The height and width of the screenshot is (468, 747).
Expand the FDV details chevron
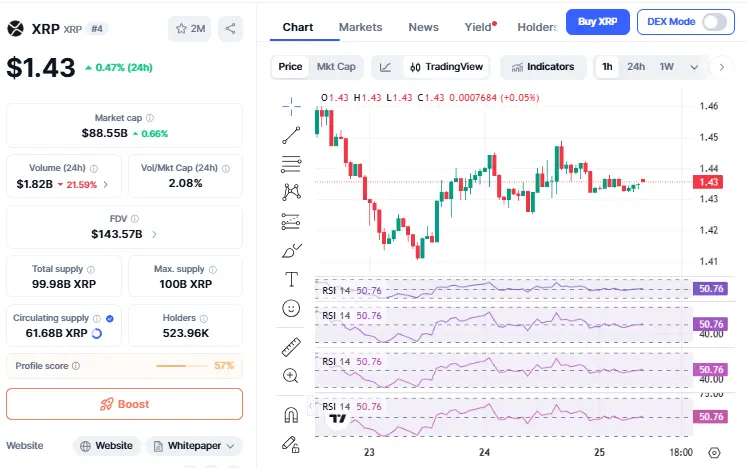point(153,234)
